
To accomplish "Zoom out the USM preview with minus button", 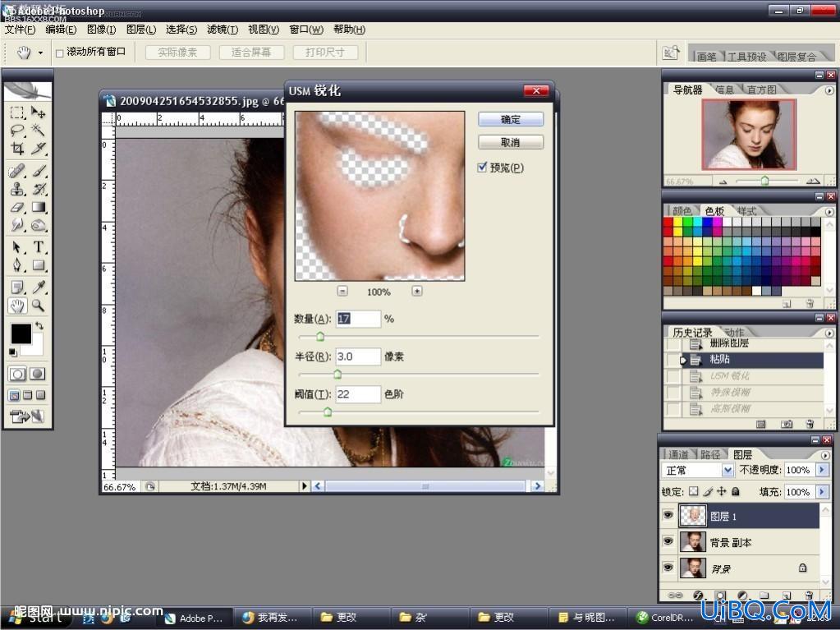I will coord(342,291).
